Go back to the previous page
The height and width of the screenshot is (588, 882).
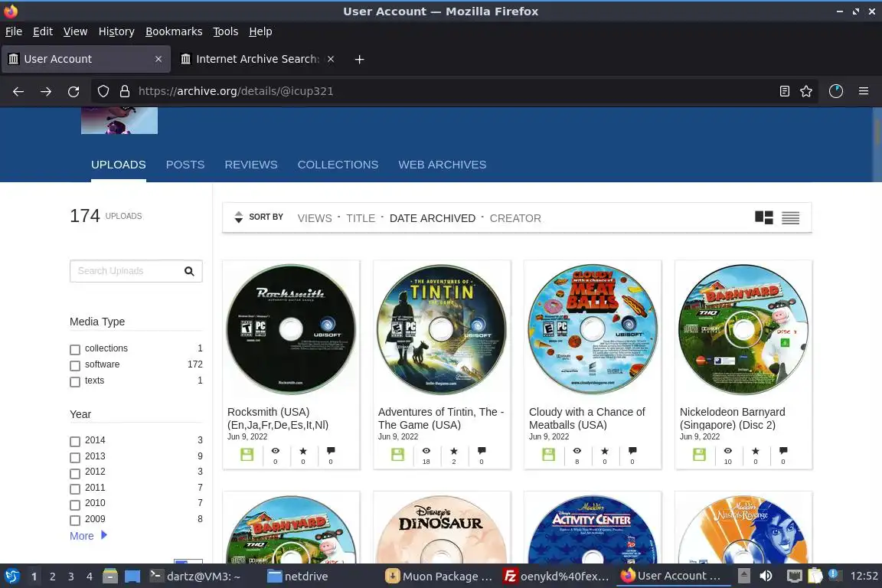click(18, 91)
